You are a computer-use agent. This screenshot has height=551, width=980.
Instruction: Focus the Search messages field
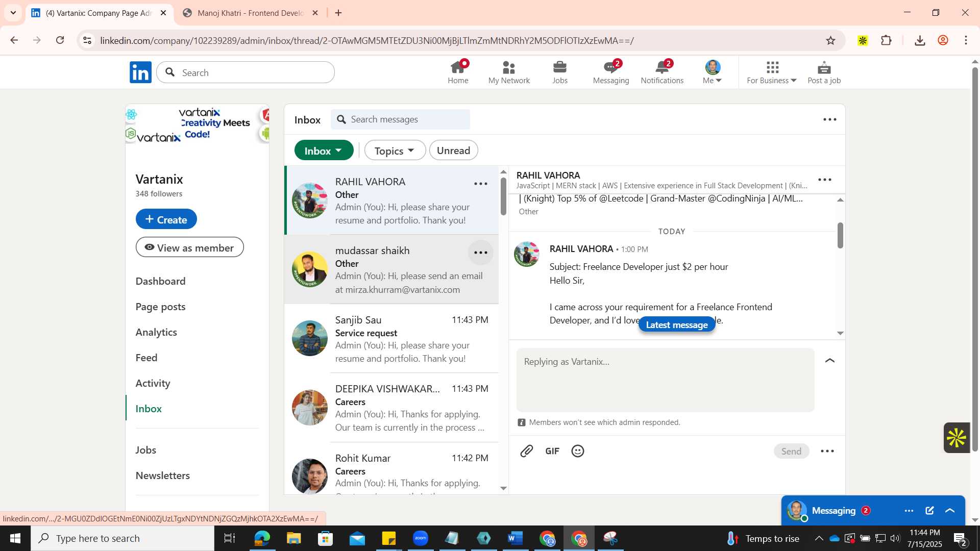pos(400,119)
